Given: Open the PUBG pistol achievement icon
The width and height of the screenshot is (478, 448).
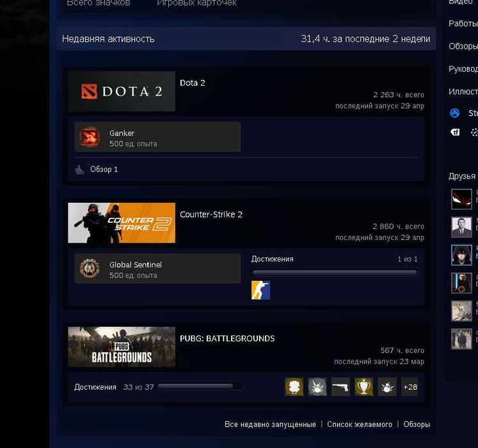Looking at the screenshot, I should coord(340,387).
